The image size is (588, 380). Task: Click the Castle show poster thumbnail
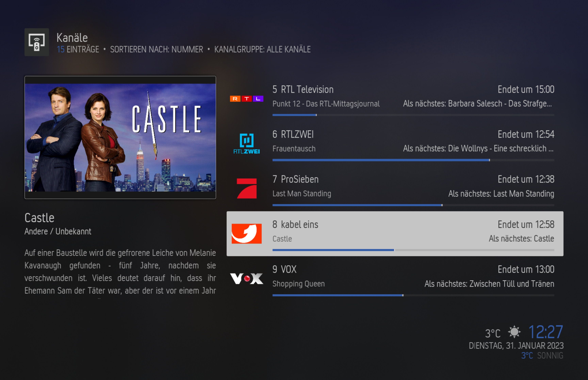tap(120, 137)
